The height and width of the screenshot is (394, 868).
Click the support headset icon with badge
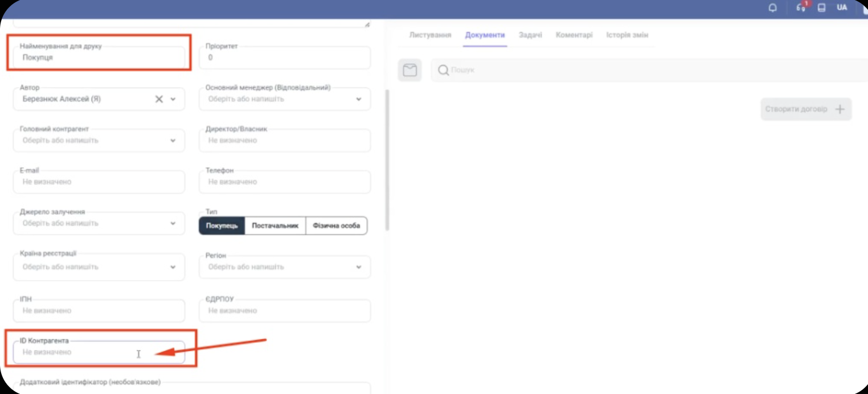(x=801, y=8)
